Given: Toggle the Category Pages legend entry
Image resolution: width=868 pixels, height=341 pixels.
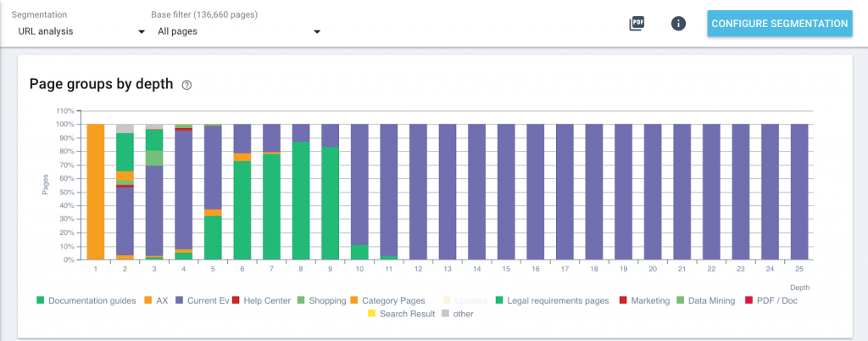Looking at the screenshot, I should coord(387,300).
